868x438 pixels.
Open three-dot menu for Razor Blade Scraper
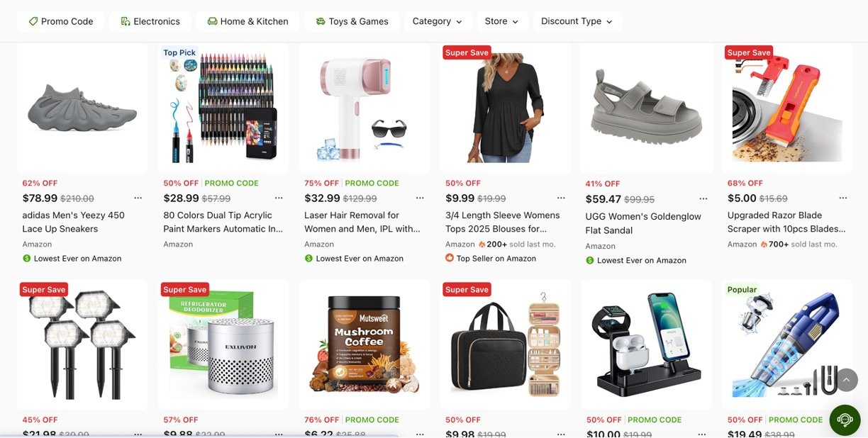click(843, 198)
